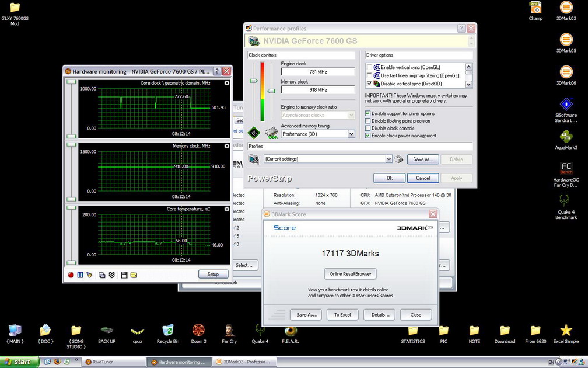This screenshot has height=368, width=588.
Task: Click the profile monitor icon left of Current settings
Action: pyautogui.click(x=254, y=159)
